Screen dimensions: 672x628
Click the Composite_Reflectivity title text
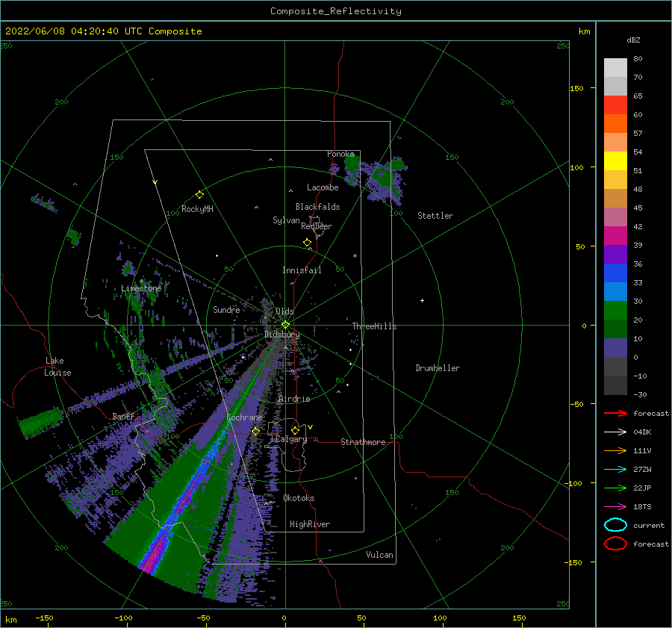tap(336, 11)
